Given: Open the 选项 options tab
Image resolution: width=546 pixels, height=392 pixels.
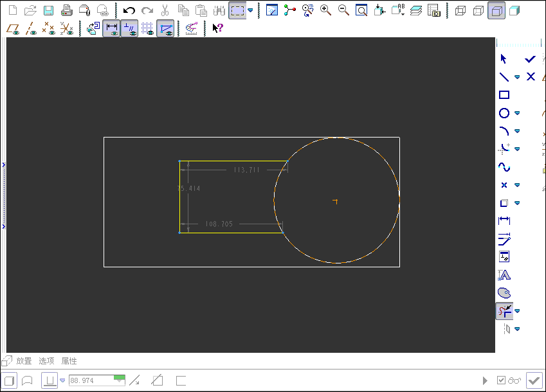Looking at the screenshot, I should [x=46, y=361].
